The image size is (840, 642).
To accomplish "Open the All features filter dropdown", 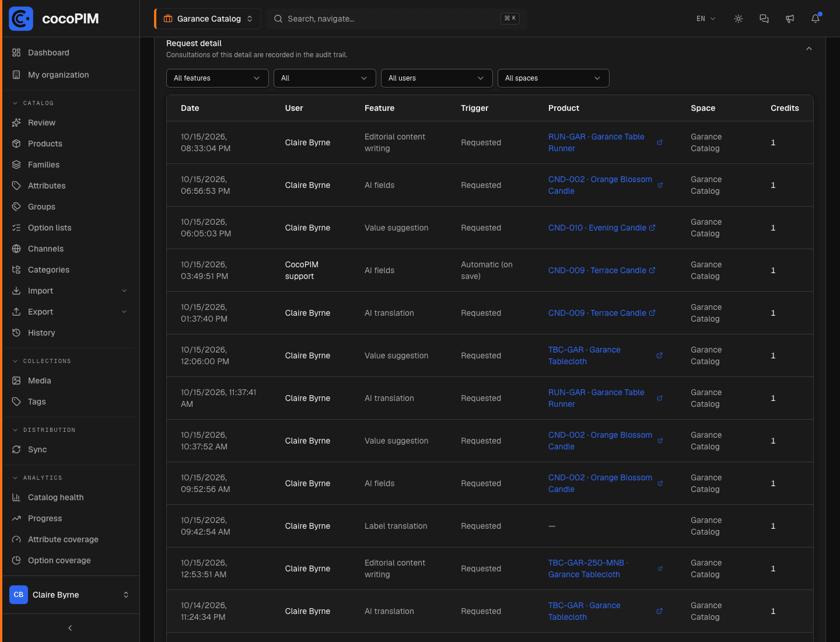I will click(217, 78).
